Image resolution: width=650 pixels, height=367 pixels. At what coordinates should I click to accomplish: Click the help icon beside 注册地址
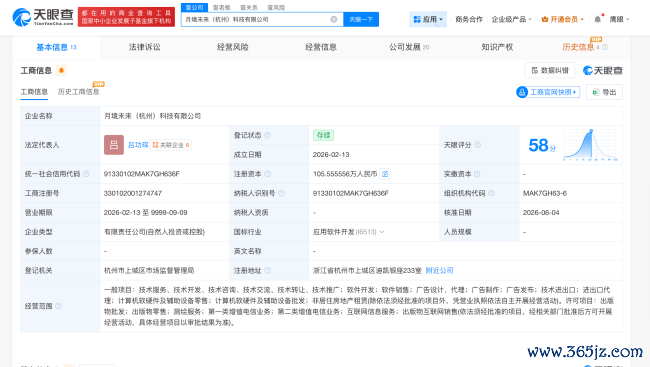tap(268, 270)
